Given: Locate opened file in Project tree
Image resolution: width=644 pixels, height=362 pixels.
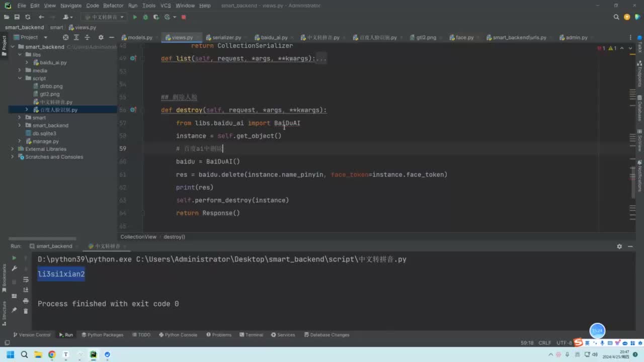Looking at the screenshot, I should [65, 37].
